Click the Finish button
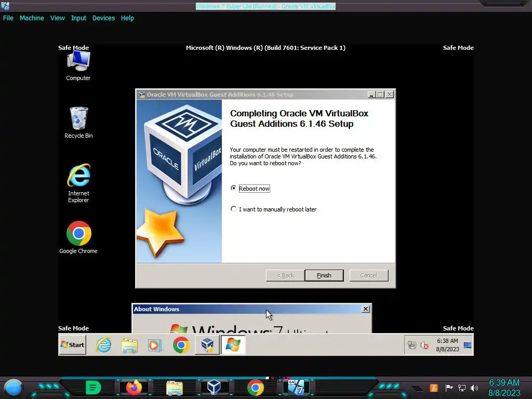 (324, 275)
